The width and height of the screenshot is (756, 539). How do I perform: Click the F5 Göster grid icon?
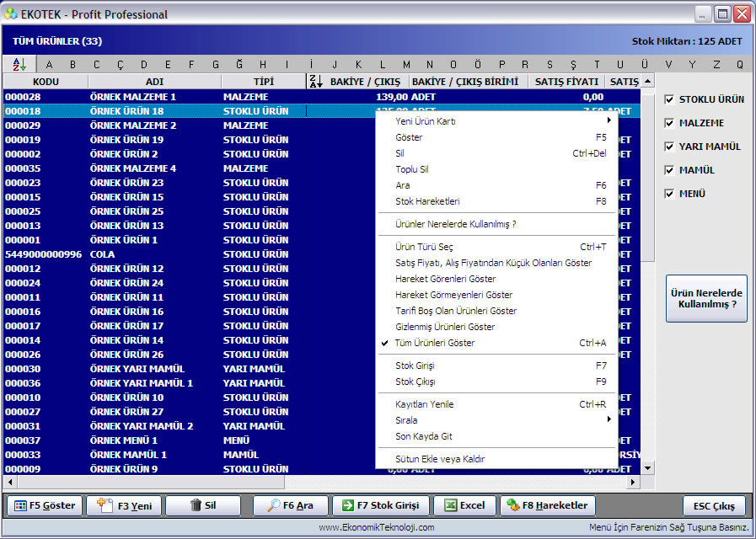click(20, 506)
